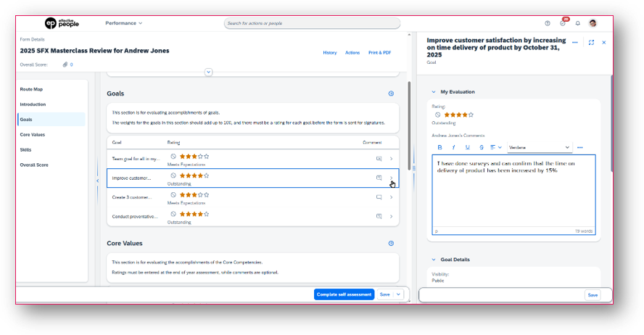Expand goal panel to full screen
Viewport: 644px width, 335px height.
point(592,42)
